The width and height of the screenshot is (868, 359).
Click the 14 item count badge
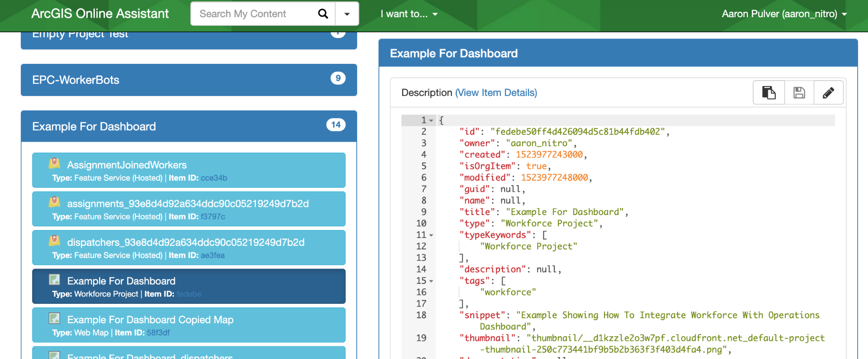tap(336, 124)
